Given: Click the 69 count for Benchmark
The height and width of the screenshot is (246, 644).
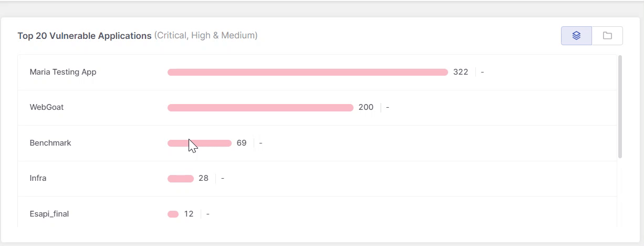Looking at the screenshot, I should coord(242,143).
